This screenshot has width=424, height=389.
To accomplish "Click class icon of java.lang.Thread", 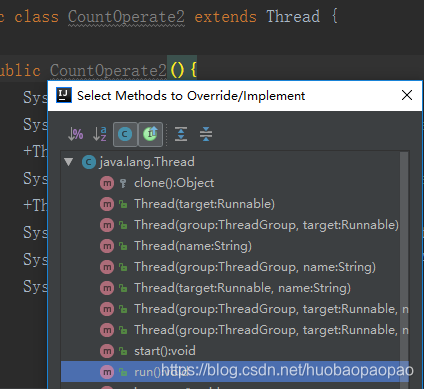I will tap(89, 162).
